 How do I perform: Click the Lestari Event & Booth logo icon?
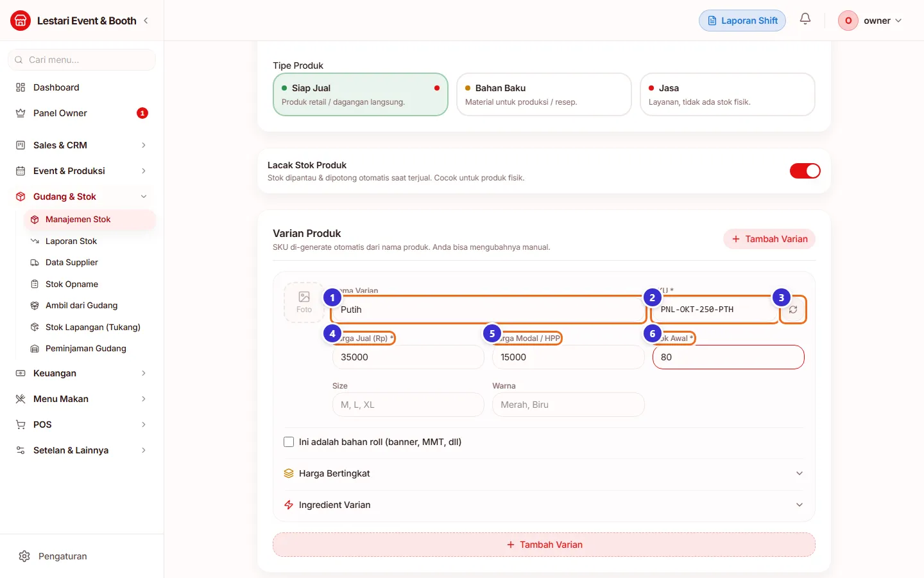coord(21,21)
